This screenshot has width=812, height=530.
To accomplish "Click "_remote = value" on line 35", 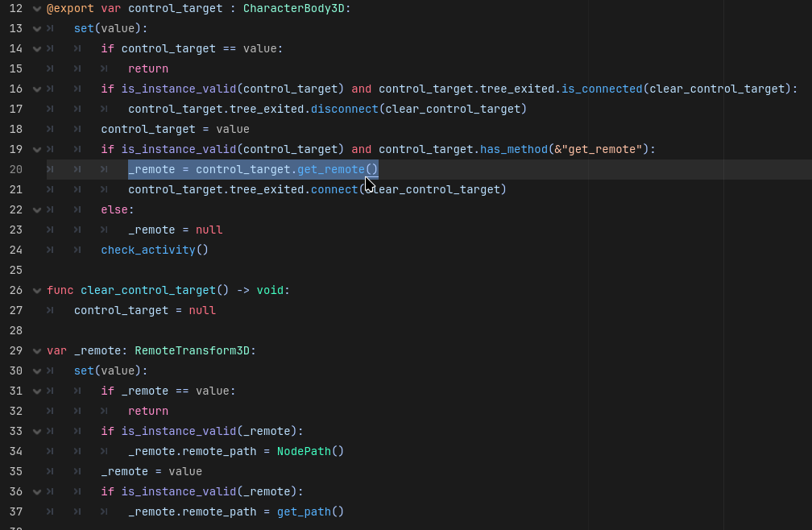I will click(x=151, y=471).
